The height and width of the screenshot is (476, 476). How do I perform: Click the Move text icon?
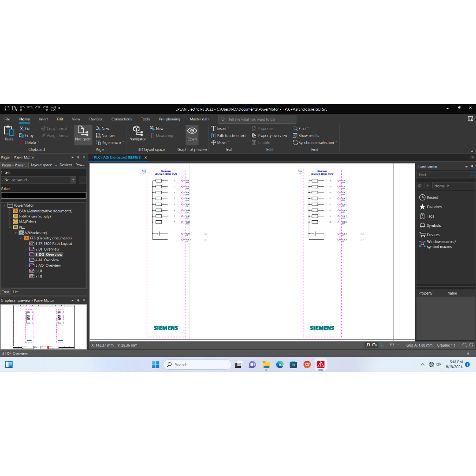tap(213, 142)
